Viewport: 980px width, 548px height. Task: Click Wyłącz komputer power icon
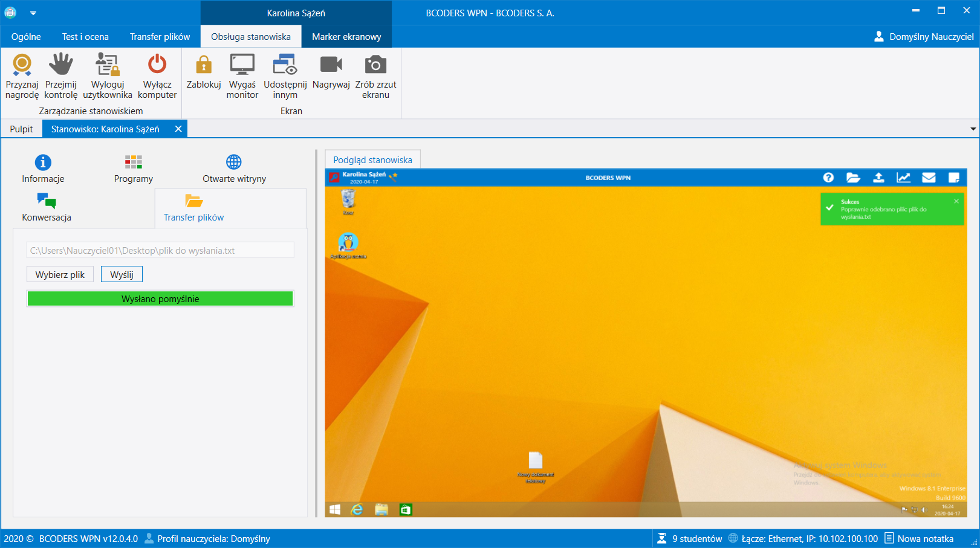(157, 64)
